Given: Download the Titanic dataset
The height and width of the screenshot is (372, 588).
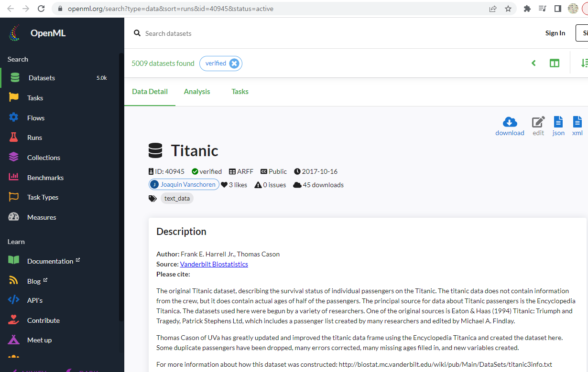Looking at the screenshot, I should (x=510, y=126).
